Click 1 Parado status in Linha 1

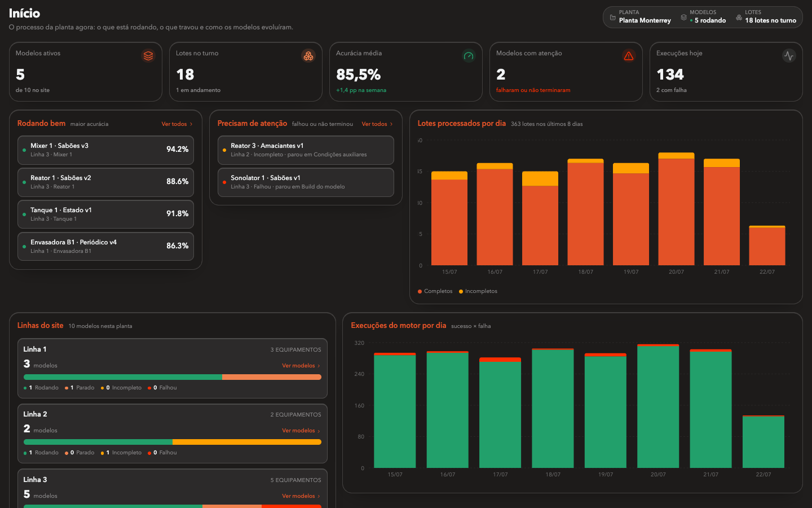coord(80,388)
